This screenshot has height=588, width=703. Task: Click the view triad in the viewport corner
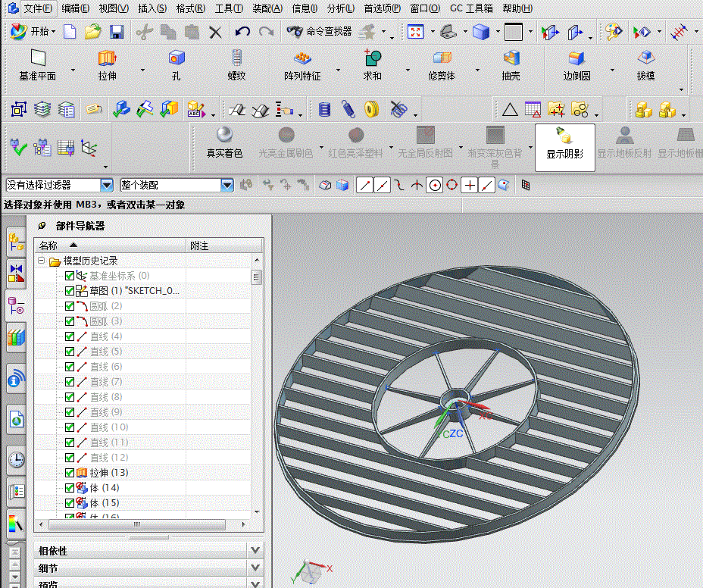[311, 572]
